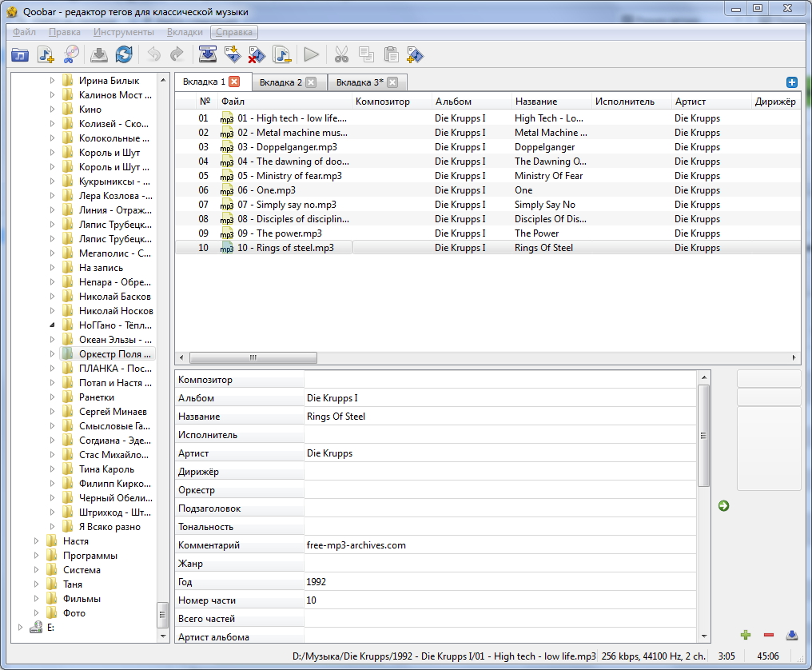Add a new tab with blue plus button

point(791,82)
